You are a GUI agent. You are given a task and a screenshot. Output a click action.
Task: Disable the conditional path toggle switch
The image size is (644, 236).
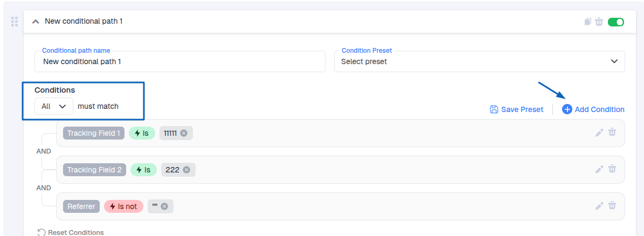(615, 22)
